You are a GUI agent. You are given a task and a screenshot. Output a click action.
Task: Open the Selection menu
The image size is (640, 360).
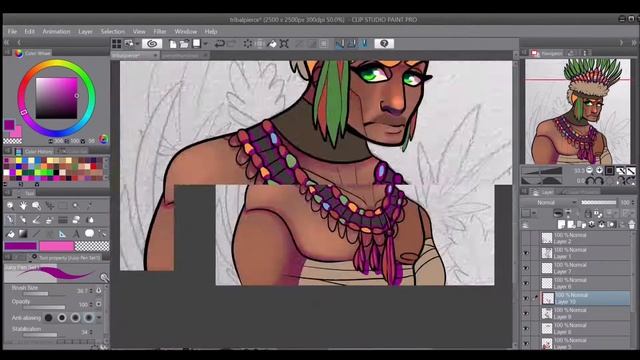[113, 31]
